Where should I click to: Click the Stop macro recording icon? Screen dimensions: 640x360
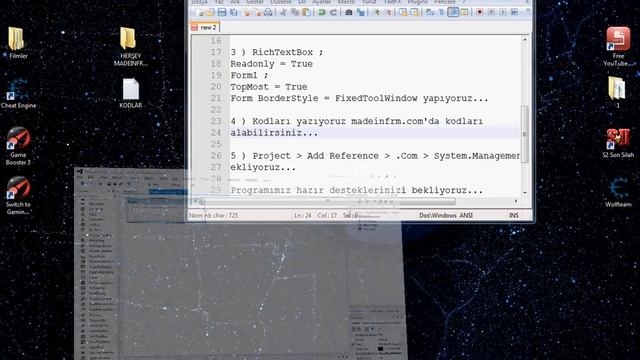coord(491,12)
